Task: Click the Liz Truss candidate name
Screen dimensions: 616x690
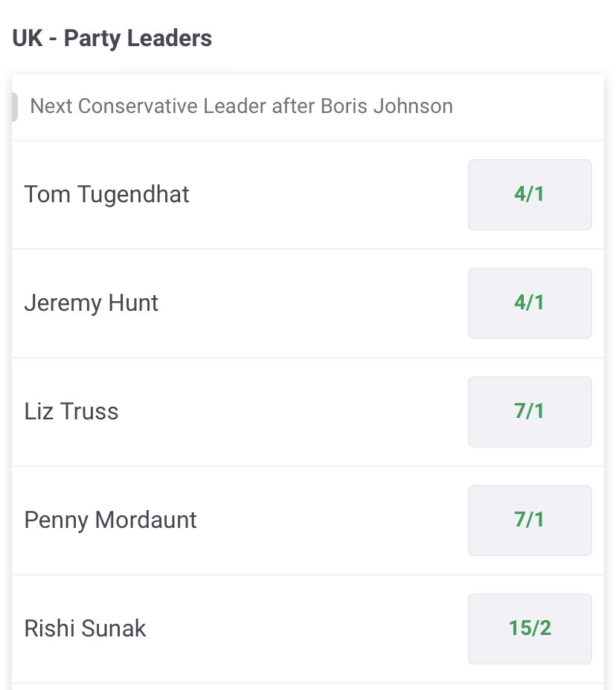Action: tap(71, 412)
